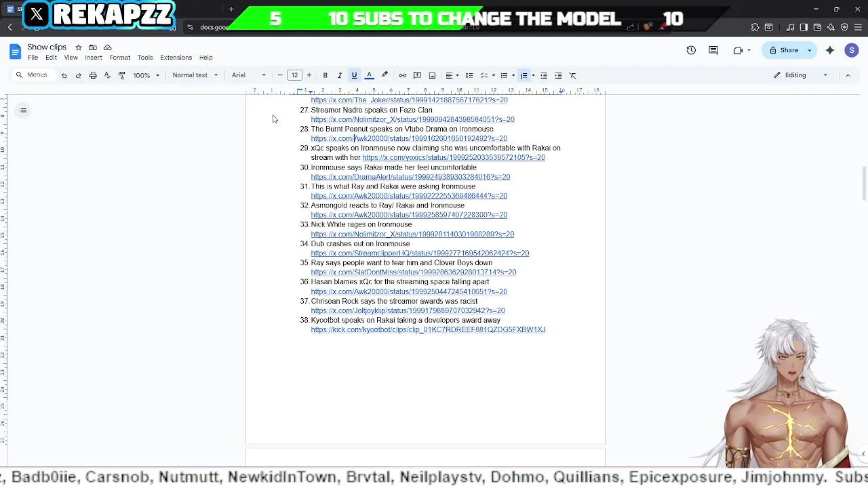Increase font size with plus button
The height and width of the screenshot is (488, 868).
[x=309, y=75]
